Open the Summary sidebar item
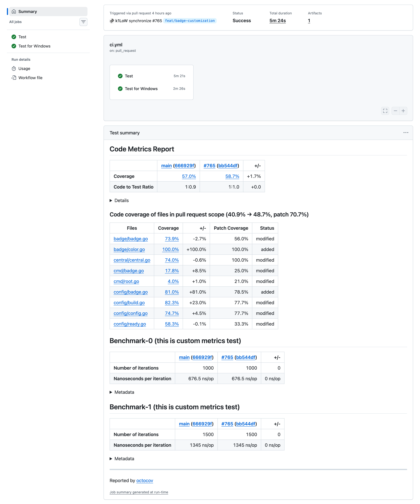 (x=48, y=12)
